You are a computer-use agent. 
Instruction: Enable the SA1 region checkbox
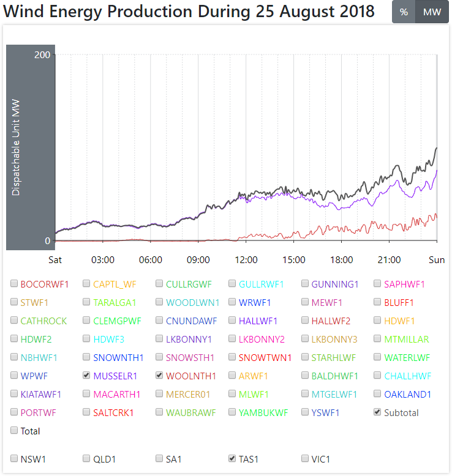point(160,458)
